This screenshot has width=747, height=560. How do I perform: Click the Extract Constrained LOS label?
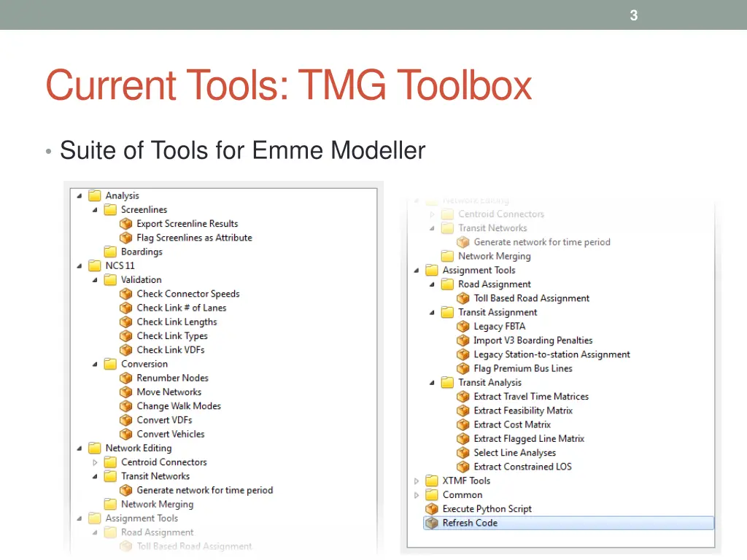(x=522, y=467)
